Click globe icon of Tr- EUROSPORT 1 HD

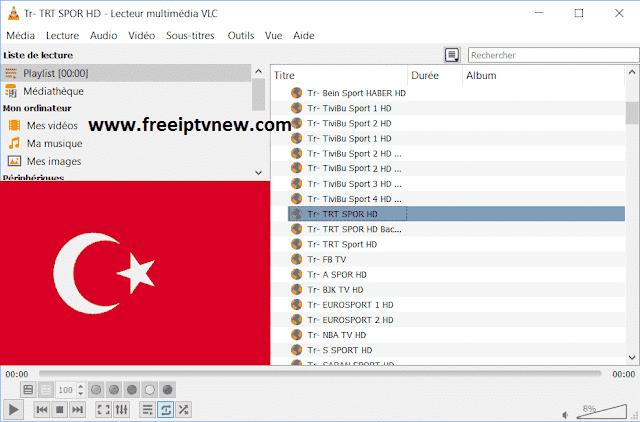pos(296,304)
